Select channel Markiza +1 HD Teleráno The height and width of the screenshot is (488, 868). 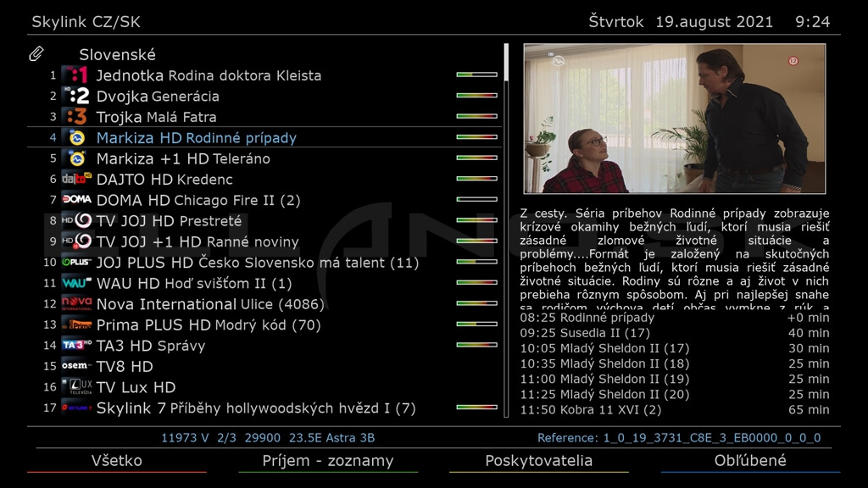(264, 158)
